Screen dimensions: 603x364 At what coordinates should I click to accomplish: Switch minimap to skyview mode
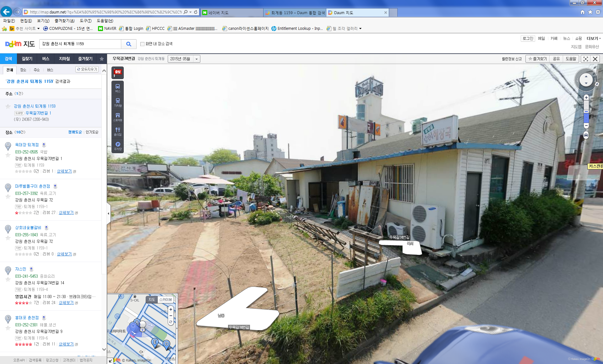pos(166,300)
